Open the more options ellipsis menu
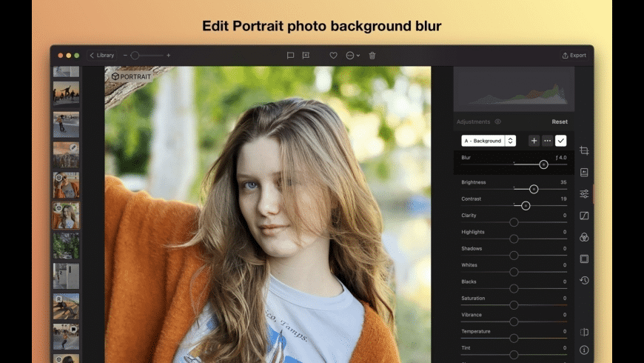Viewport: 644px width, 363px height. 352,55
